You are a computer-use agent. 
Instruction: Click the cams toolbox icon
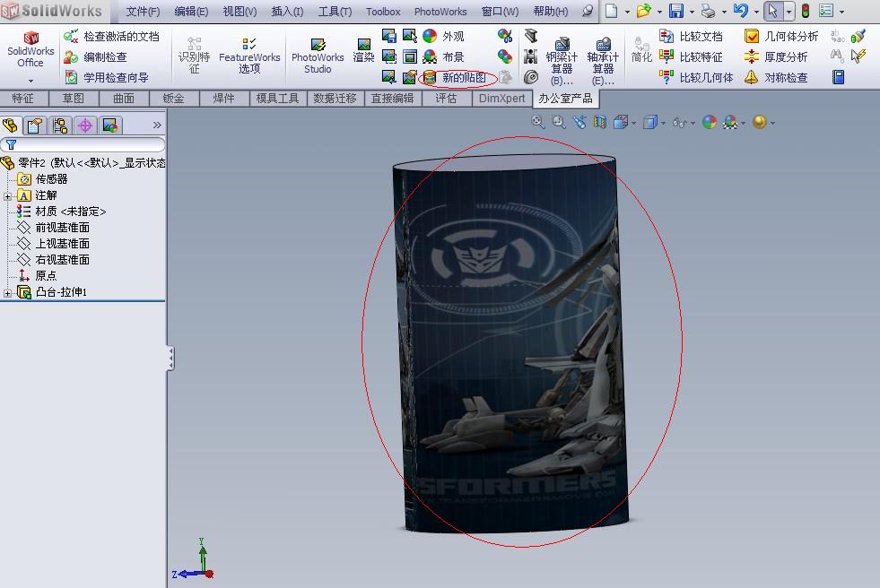coord(530,77)
